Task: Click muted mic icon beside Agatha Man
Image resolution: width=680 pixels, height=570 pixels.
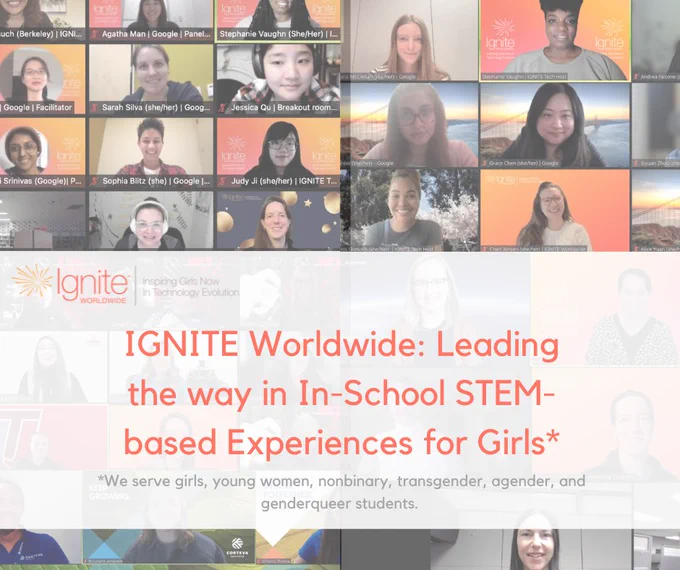Action: [x=94, y=34]
